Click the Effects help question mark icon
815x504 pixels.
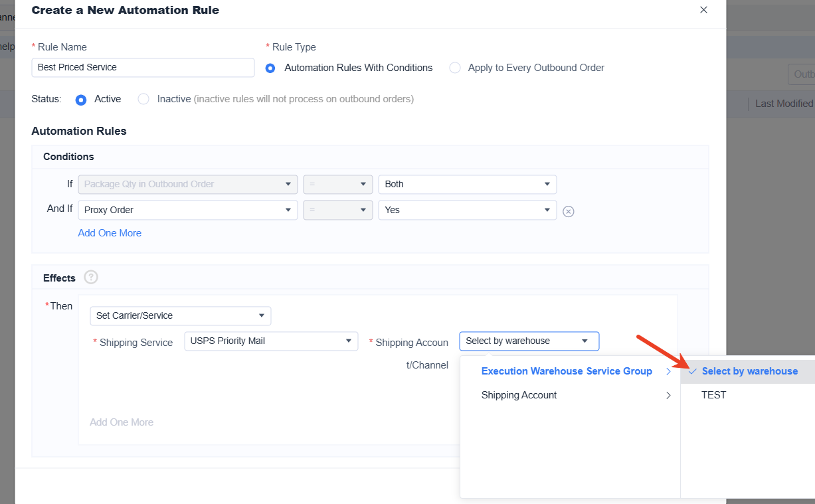tap(91, 278)
